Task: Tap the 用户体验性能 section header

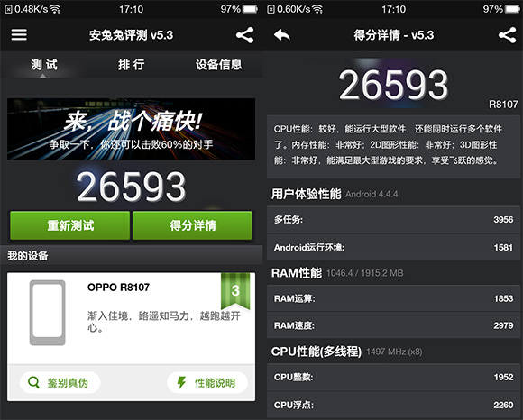Action: click(307, 194)
